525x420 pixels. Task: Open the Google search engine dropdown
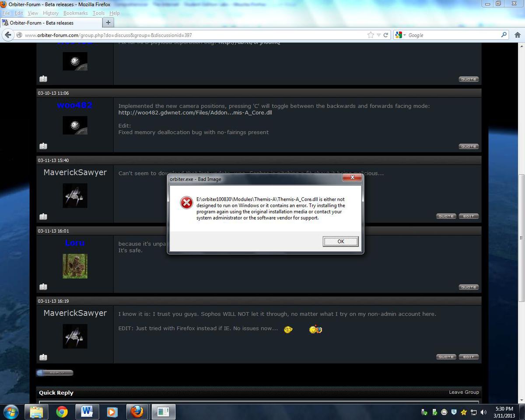click(x=400, y=35)
